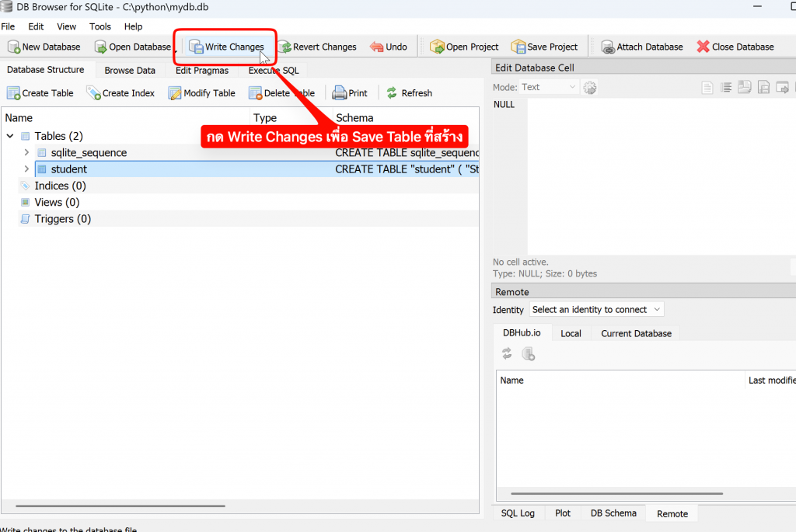
Task: Click the gear icon beside Mode dropdown
Action: (590, 88)
